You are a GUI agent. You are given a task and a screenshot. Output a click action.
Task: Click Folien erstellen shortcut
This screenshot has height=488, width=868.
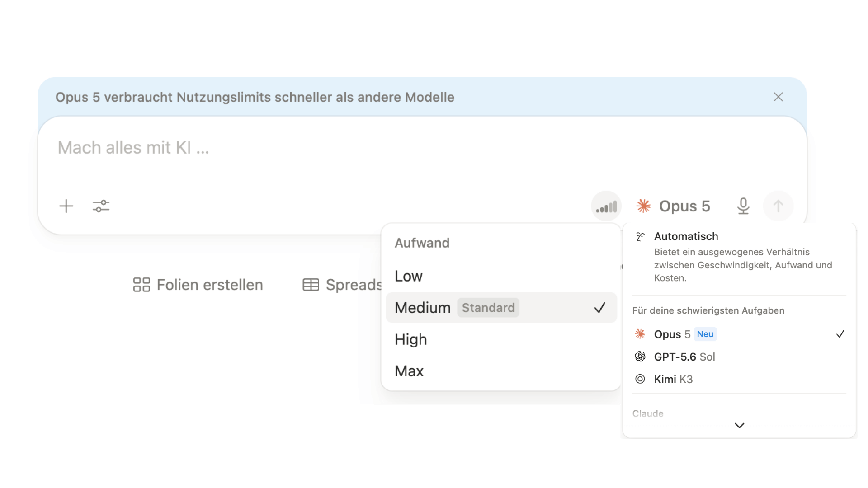tap(198, 285)
